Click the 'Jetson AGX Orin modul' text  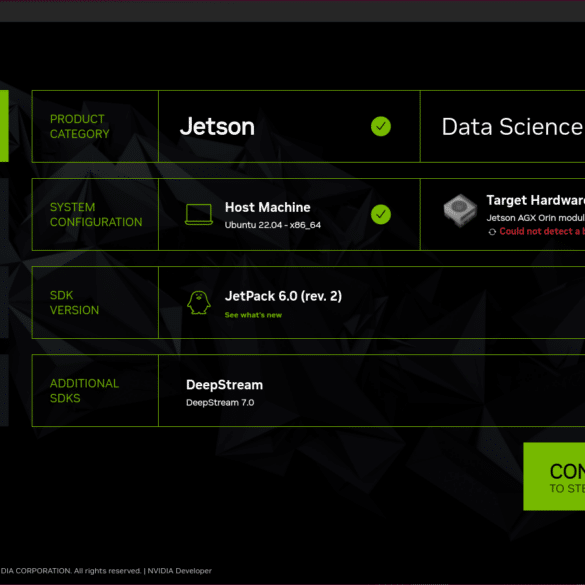tap(535, 218)
